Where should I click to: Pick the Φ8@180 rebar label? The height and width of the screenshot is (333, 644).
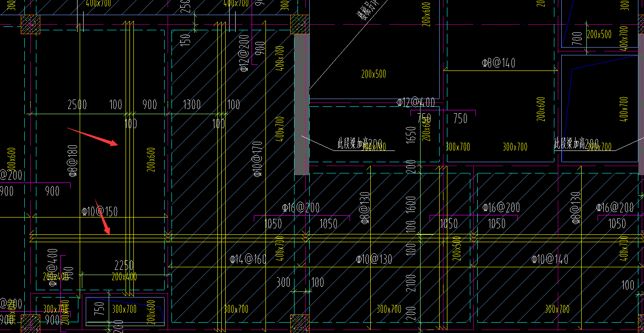pos(73,161)
